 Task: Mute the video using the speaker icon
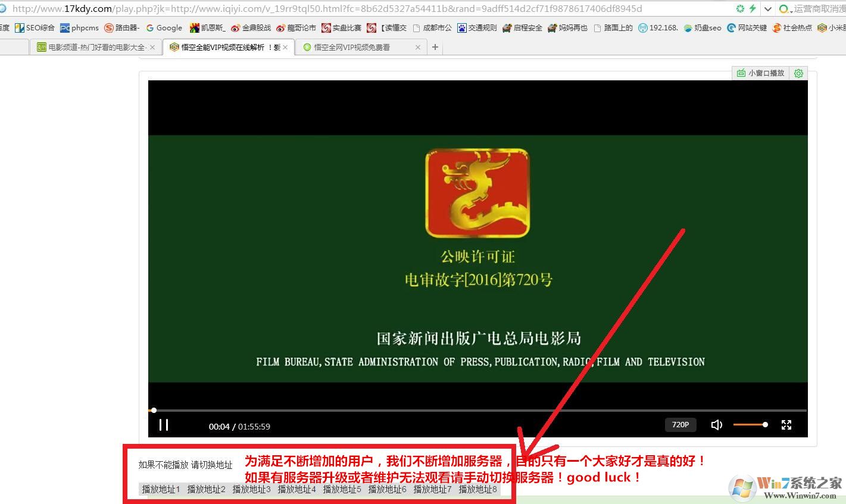pyautogui.click(x=717, y=425)
